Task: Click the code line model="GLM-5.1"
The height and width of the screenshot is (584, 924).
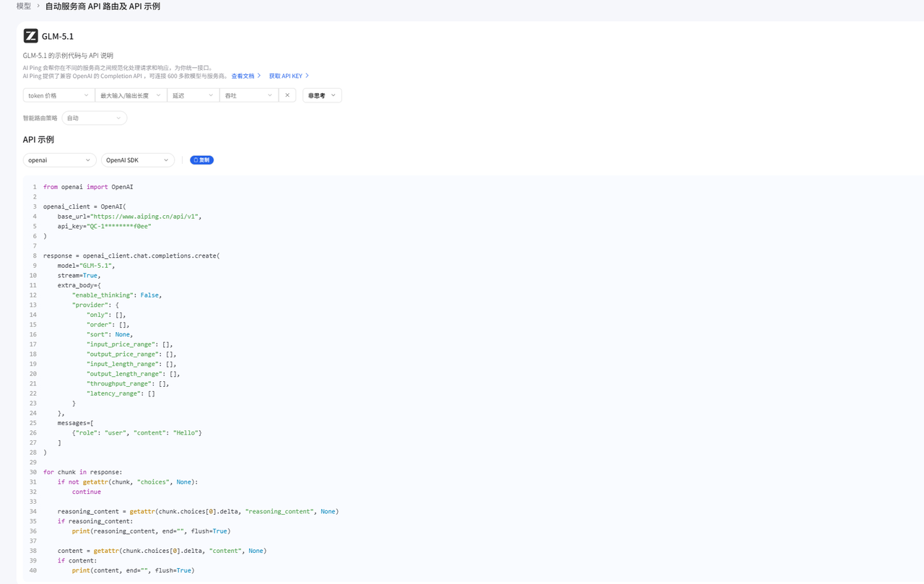Action: point(86,266)
